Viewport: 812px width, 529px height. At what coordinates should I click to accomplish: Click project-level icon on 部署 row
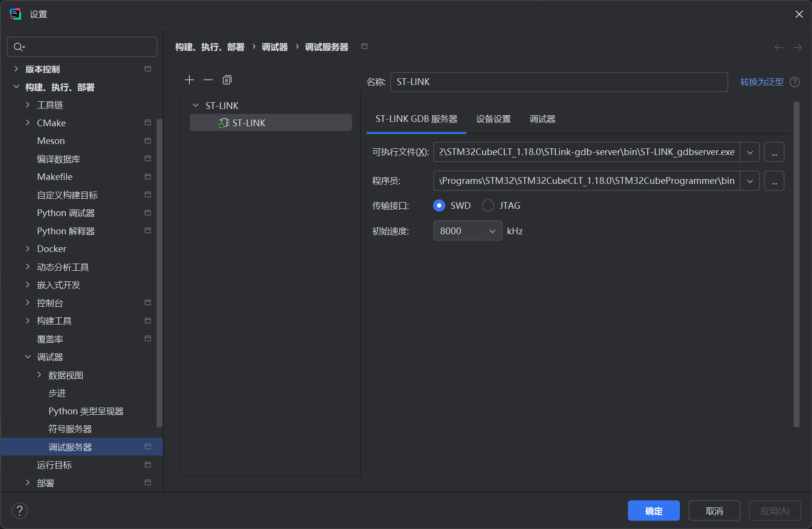pos(148,482)
